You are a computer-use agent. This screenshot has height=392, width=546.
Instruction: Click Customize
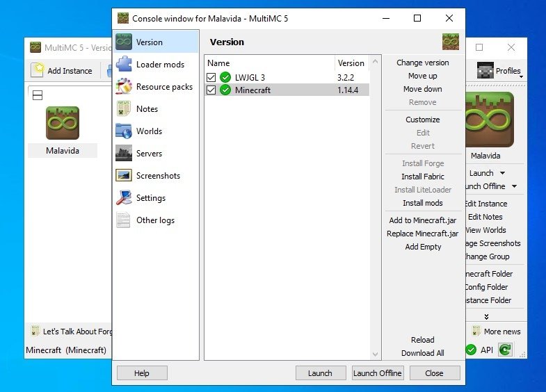pos(423,120)
